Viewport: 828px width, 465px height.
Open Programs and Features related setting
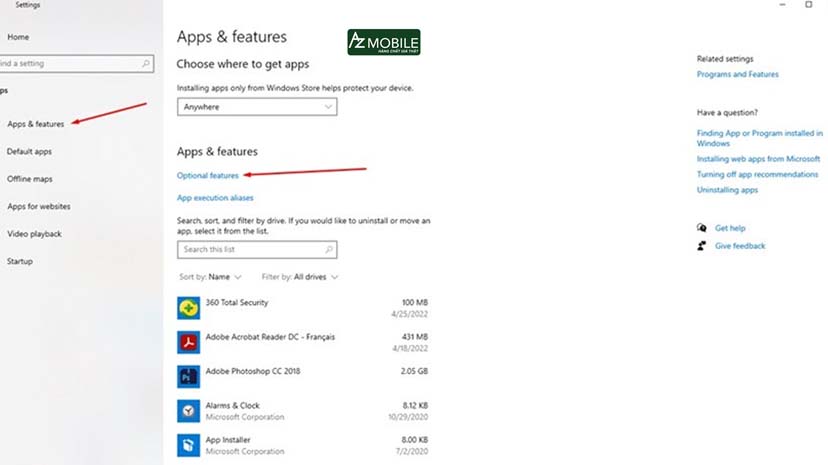point(737,74)
